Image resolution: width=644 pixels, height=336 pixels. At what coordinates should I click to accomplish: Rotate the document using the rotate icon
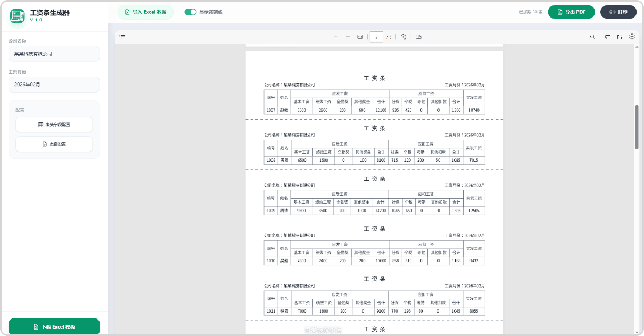403,37
